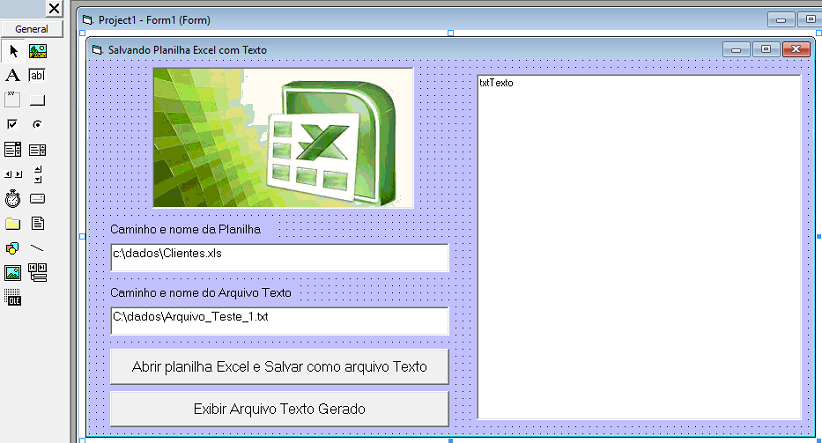Select the CommandButton control tool
Viewport: 822px width, 443px height.
pyautogui.click(x=37, y=100)
